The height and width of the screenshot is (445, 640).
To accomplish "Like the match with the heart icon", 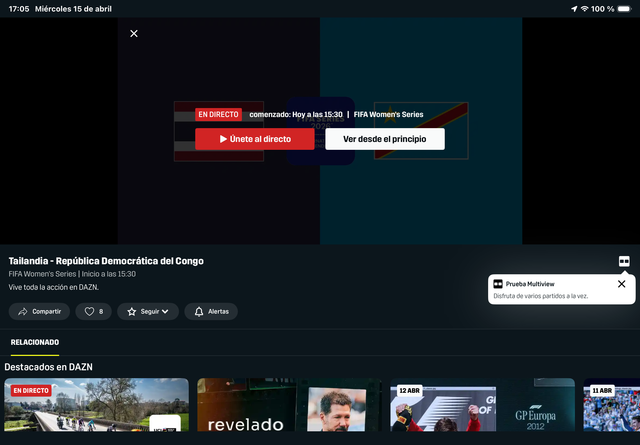I will (93, 312).
